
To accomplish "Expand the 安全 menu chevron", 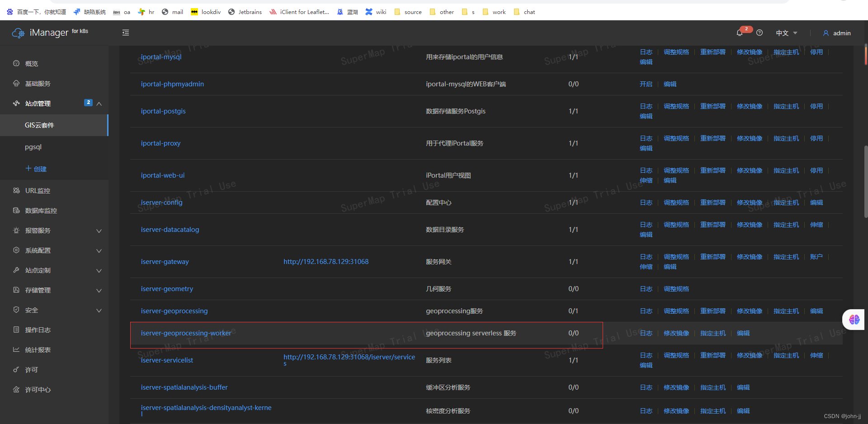I will coord(99,310).
